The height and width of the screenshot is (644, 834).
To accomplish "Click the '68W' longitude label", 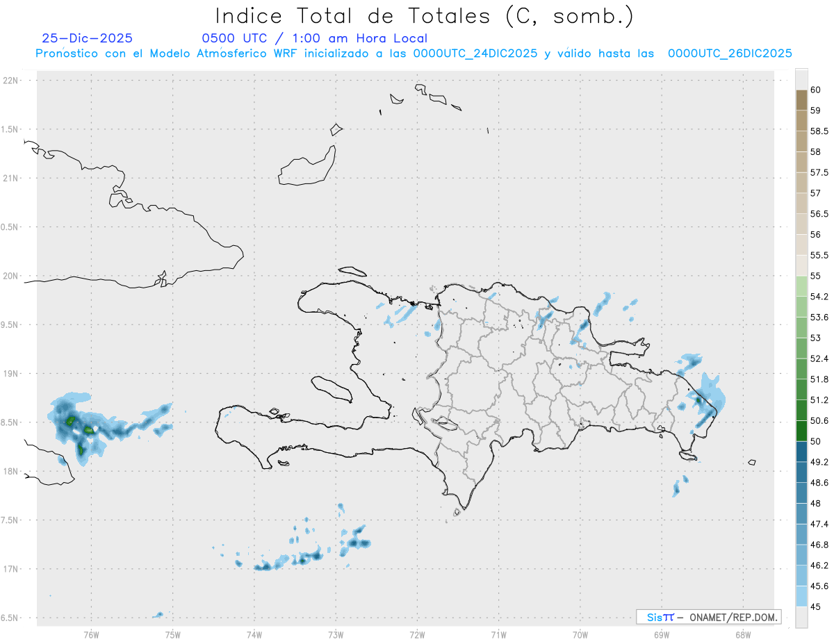I will (x=743, y=634).
